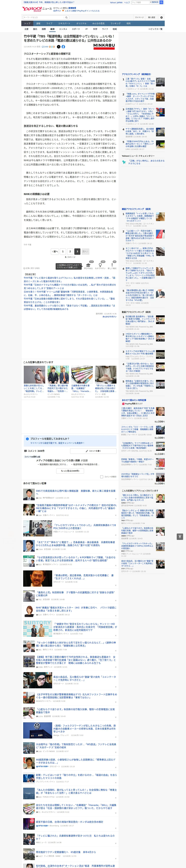Go to article page 2
This screenshot has width=186, height=868.
(x=70, y=251)
